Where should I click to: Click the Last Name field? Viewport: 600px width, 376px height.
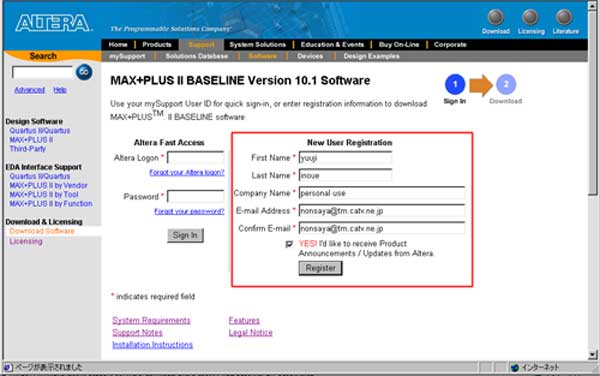[x=345, y=176]
